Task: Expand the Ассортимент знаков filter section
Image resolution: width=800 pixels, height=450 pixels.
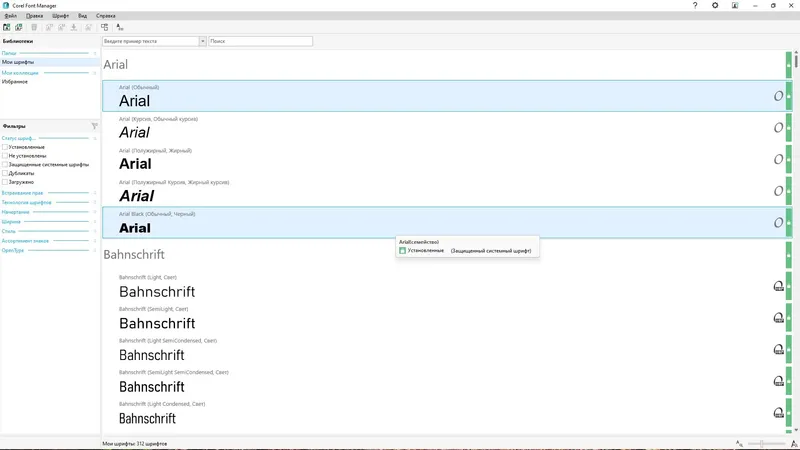Action: (95, 241)
